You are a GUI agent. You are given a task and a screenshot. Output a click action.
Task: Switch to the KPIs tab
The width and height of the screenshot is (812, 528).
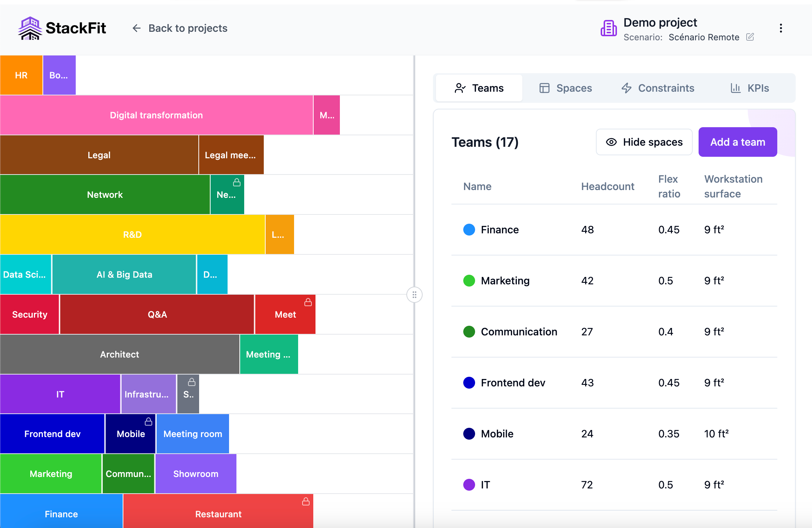click(x=750, y=88)
